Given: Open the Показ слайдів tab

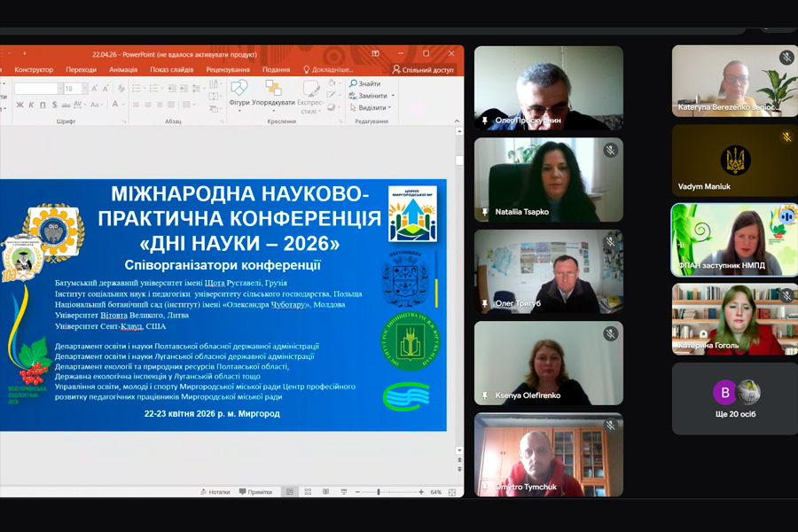Looking at the screenshot, I should (171, 70).
